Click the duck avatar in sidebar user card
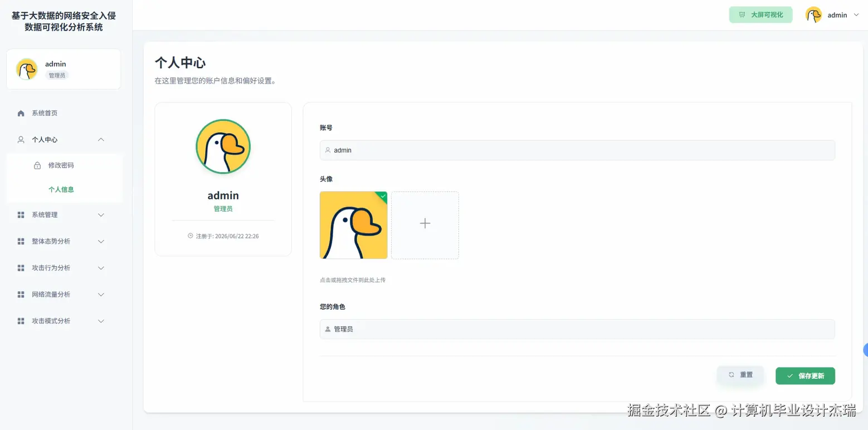 pos(27,69)
